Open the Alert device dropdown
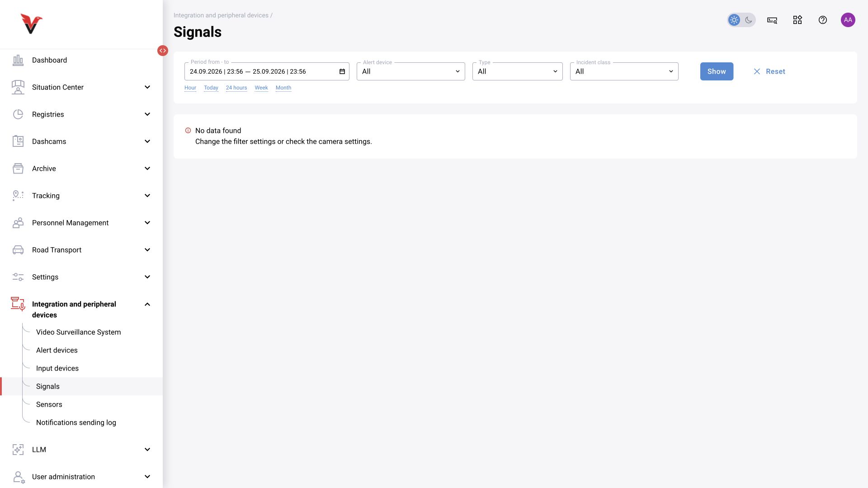 [x=411, y=71]
